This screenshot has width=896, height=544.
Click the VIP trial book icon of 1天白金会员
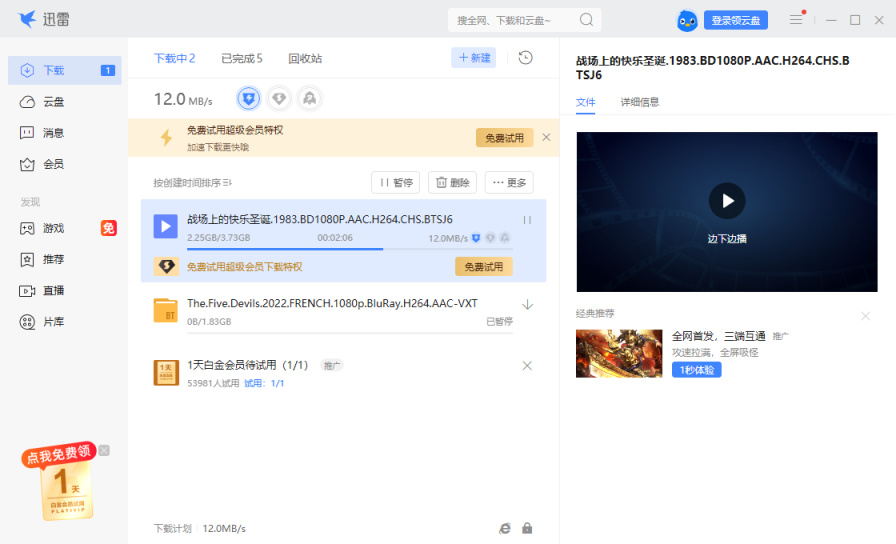(x=166, y=373)
